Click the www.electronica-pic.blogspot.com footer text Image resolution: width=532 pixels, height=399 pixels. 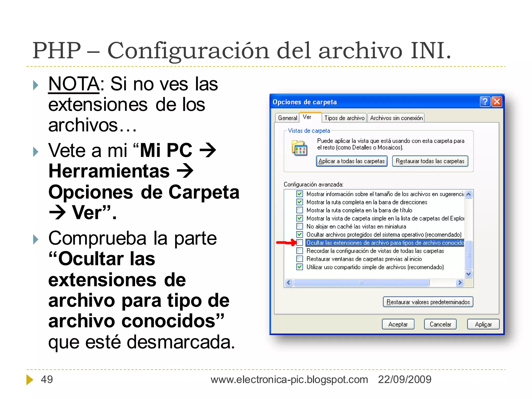pyautogui.click(x=289, y=380)
